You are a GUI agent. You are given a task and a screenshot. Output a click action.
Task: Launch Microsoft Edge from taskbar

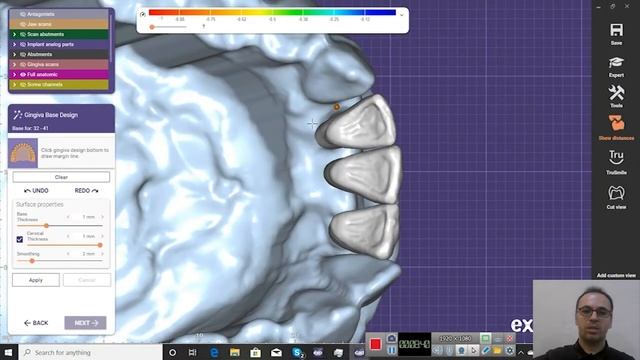tap(214, 352)
